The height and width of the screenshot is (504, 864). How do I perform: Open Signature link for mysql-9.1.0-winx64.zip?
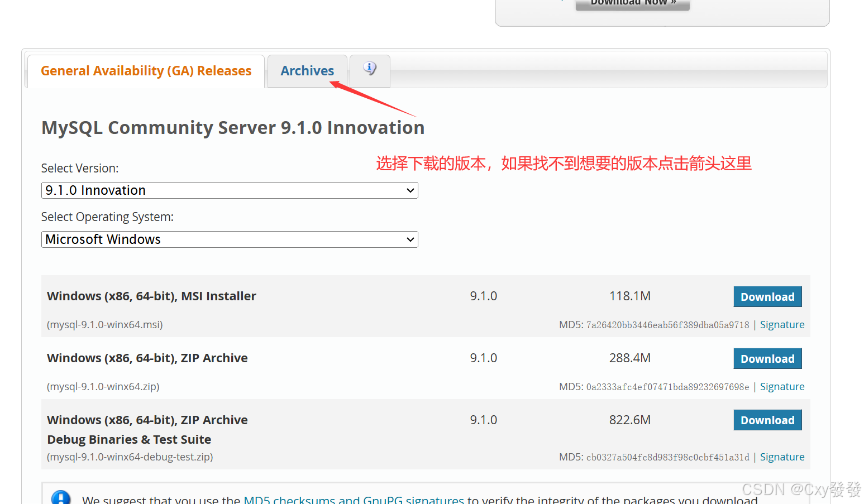click(782, 387)
